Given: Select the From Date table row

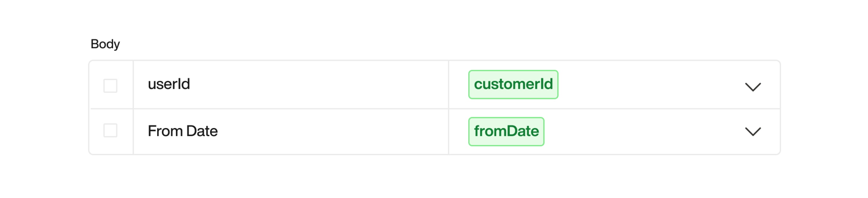Looking at the screenshot, I should point(290,131).
